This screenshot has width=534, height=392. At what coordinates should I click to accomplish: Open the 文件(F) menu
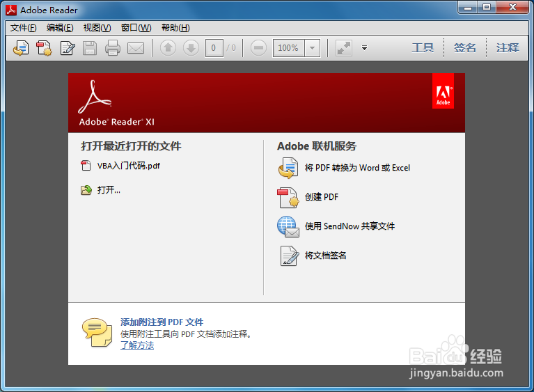(23, 28)
